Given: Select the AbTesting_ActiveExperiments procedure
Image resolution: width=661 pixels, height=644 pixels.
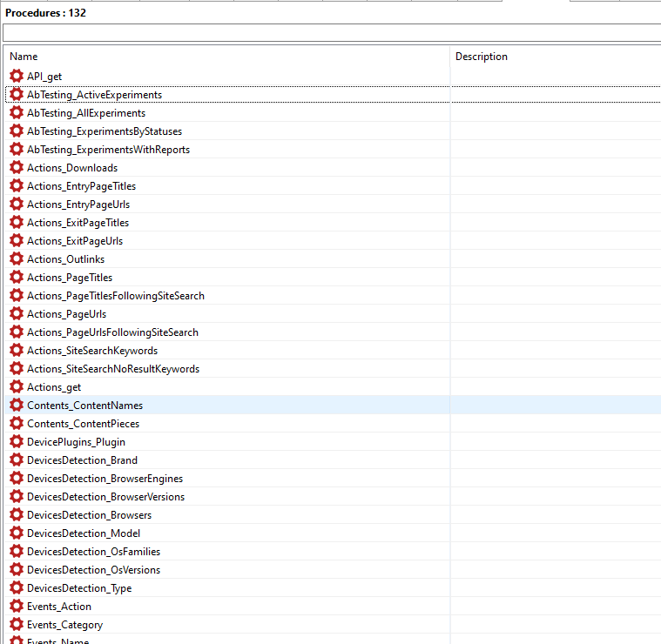Looking at the screenshot, I should (x=94, y=95).
